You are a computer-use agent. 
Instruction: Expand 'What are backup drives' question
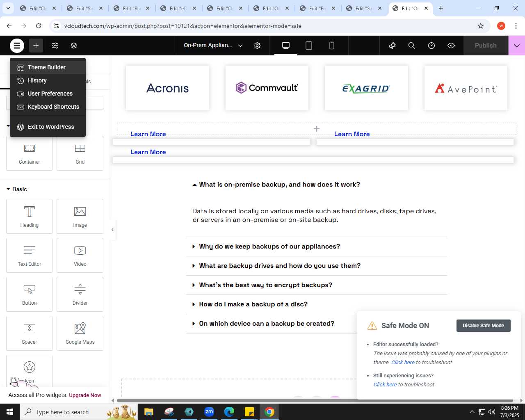[317, 266]
